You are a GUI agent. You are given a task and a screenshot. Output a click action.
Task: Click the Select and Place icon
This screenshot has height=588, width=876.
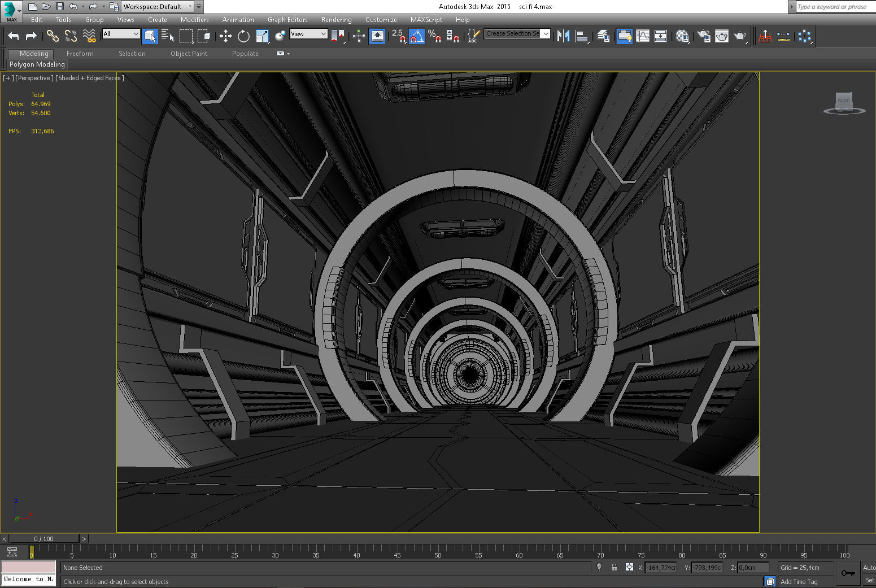280,36
